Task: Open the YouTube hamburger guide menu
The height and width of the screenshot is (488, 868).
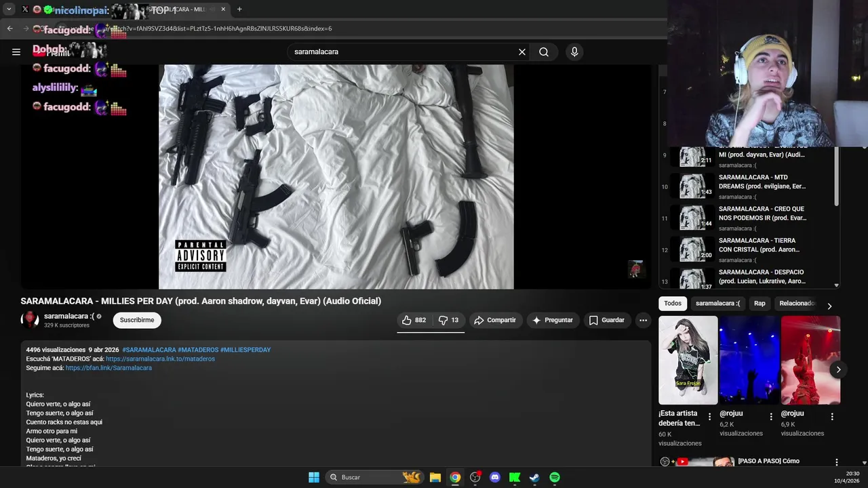Action: click(x=16, y=52)
